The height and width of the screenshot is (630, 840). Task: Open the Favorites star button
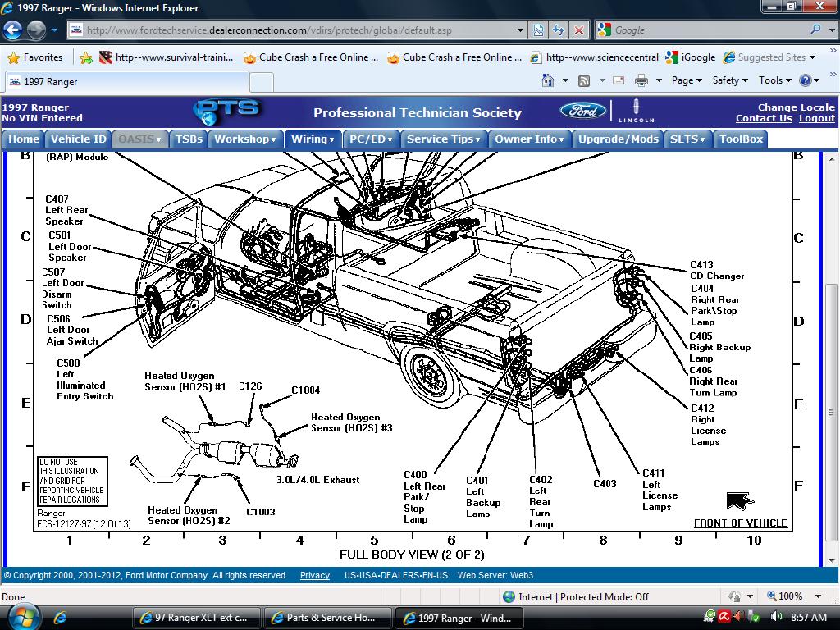pyautogui.click(x=35, y=57)
